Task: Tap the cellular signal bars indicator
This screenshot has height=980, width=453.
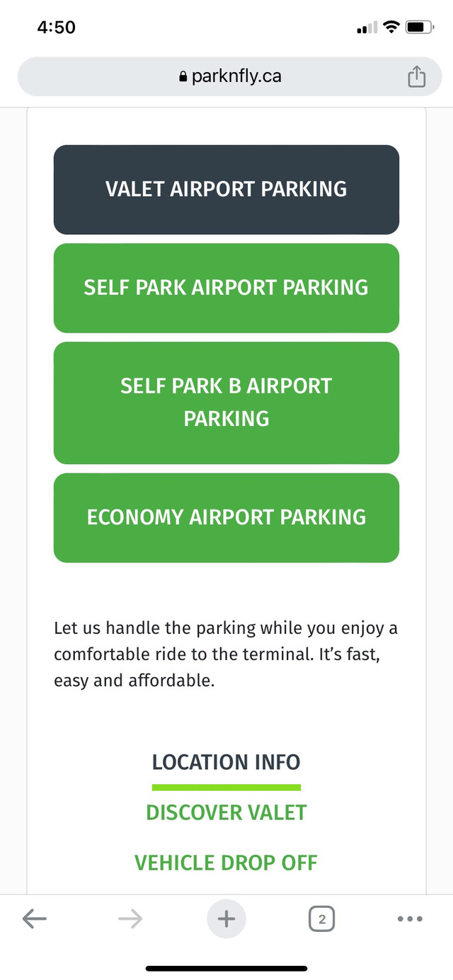Action: pyautogui.click(x=366, y=26)
